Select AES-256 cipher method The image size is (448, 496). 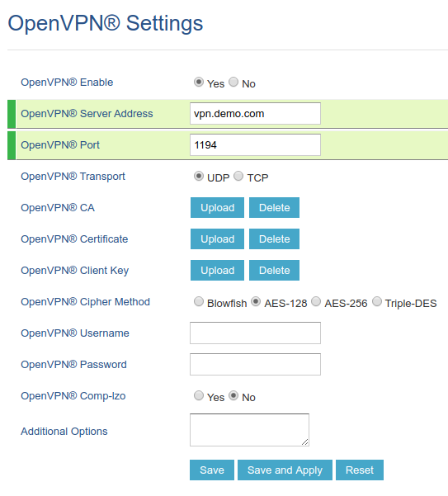(316, 301)
